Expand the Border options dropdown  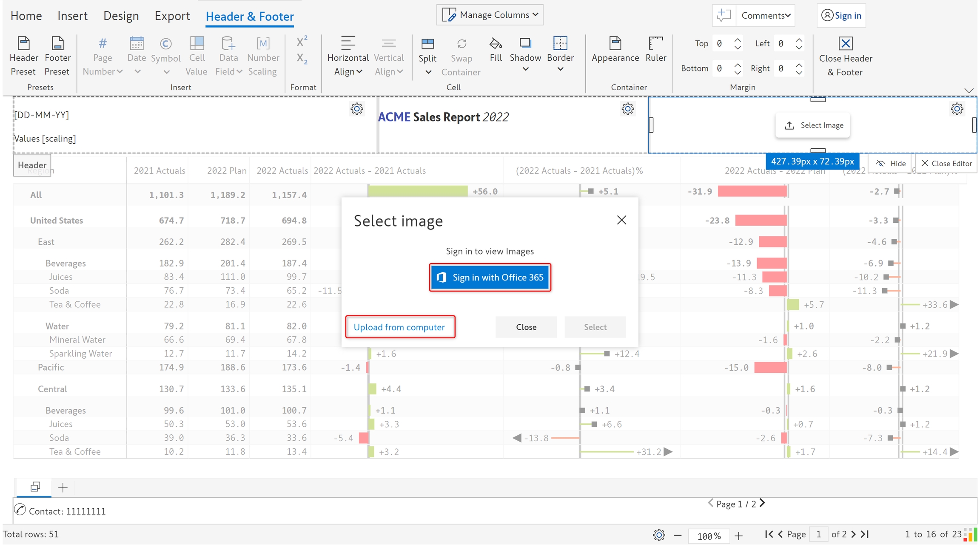point(560,69)
